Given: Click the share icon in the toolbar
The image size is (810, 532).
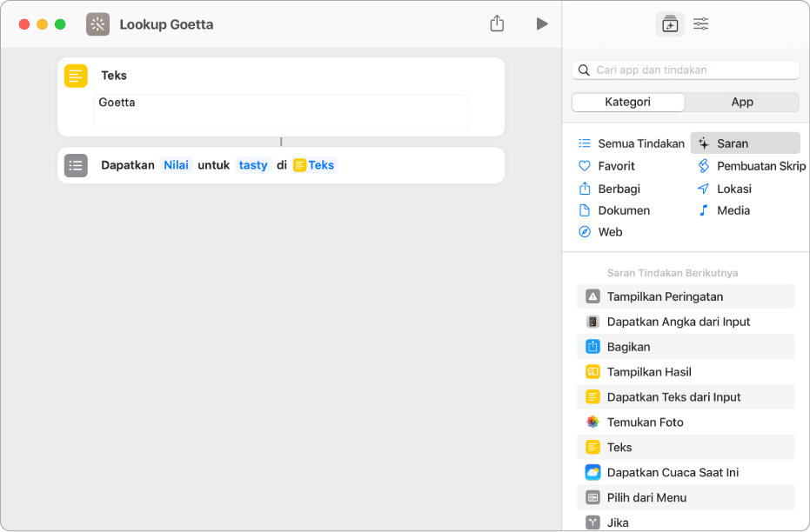Looking at the screenshot, I should [x=497, y=24].
